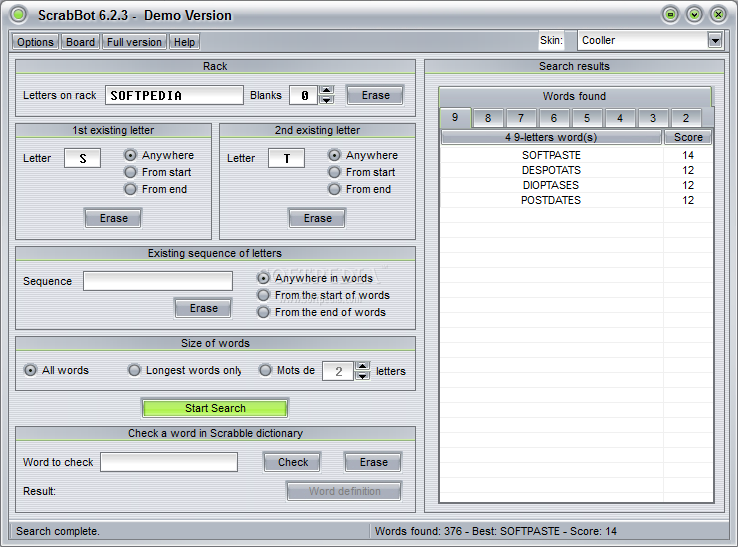Select the Mots de letters option
This screenshot has height=547, width=738.
(x=287, y=370)
